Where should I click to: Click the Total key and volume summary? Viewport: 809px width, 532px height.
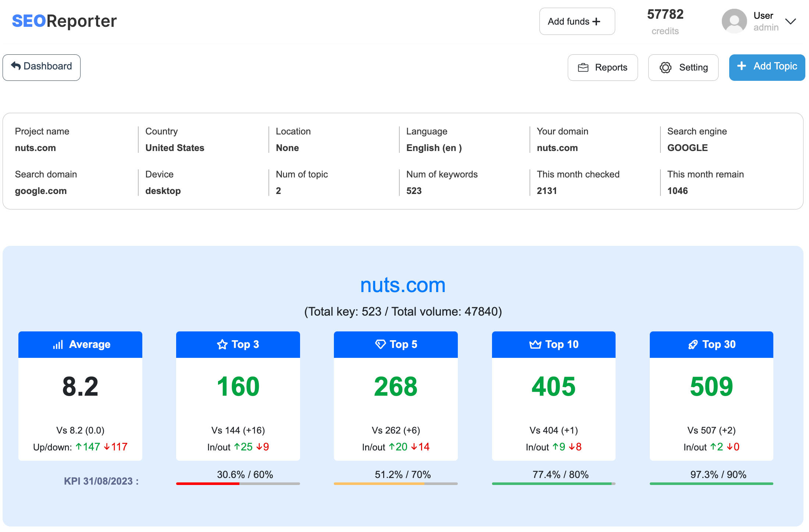point(403,312)
